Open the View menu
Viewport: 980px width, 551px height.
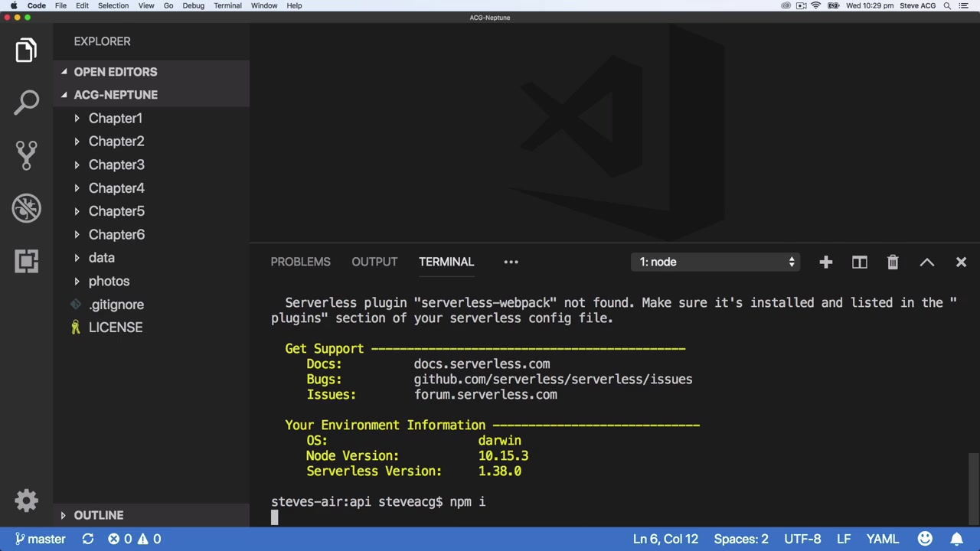point(146,5)
